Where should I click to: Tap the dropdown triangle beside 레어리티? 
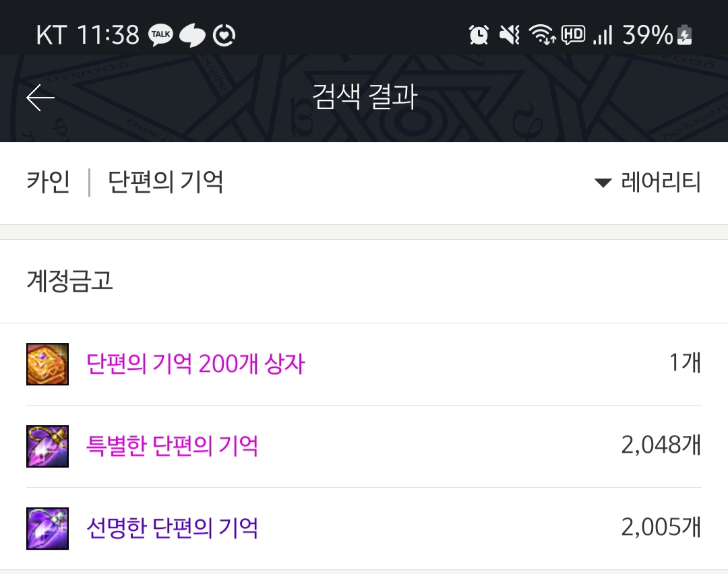pyautogui.click(x=603, y=183)
